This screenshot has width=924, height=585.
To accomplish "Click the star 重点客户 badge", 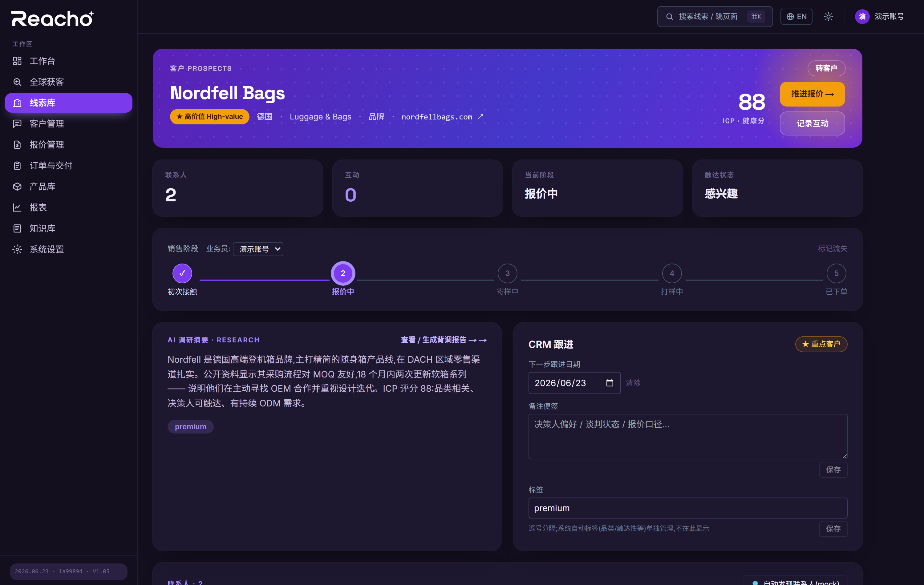I will click(821, 344).
